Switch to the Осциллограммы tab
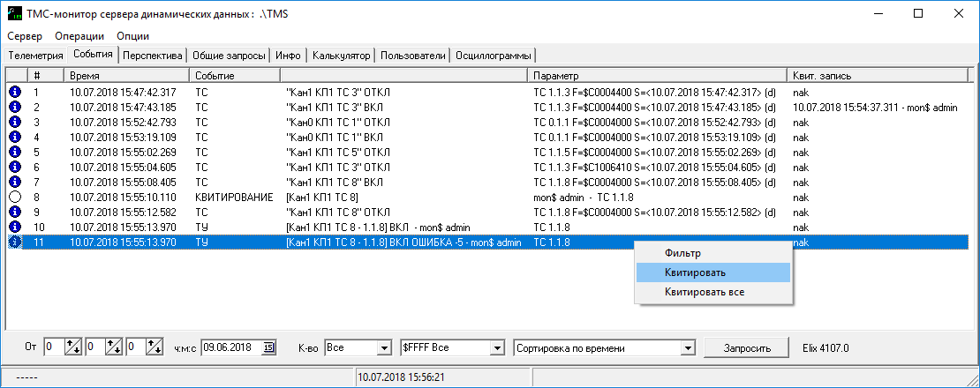980x388 pixels. (495, 56)
